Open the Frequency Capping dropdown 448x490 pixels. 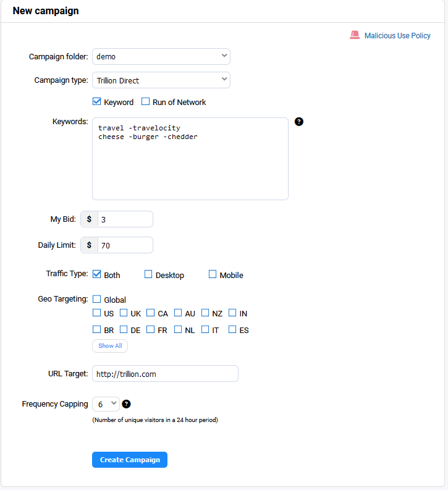106,404
